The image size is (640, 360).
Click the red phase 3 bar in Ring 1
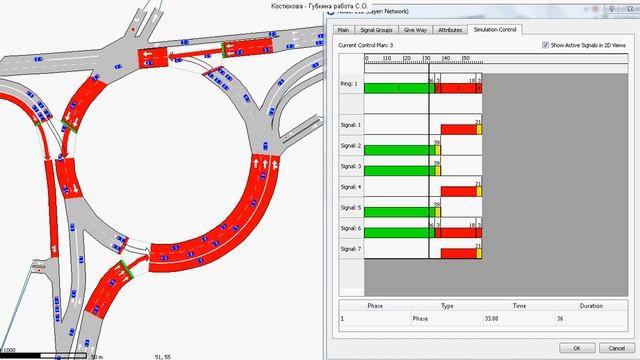pyautogui.click(x=458, y=88)
